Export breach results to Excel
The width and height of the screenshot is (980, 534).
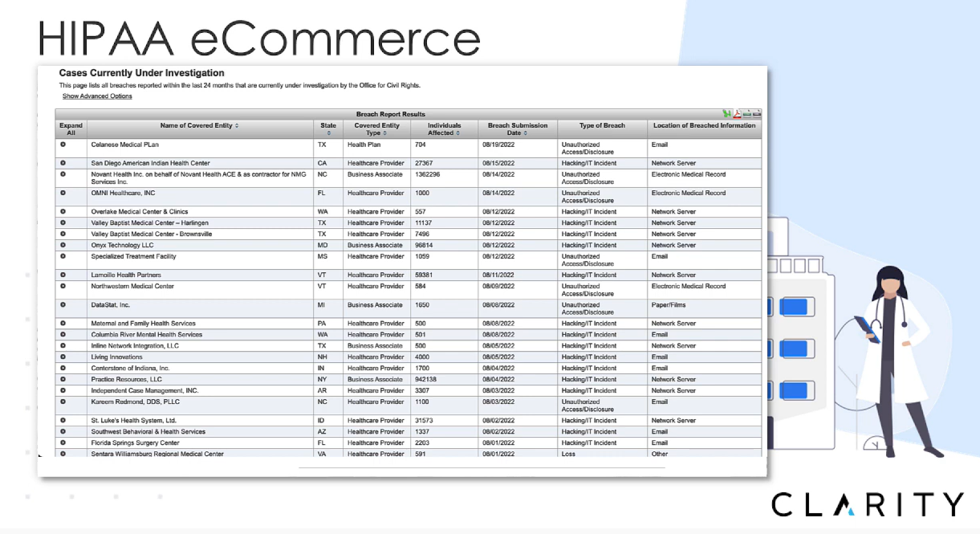pyautogui.click(x=726, y=114)
